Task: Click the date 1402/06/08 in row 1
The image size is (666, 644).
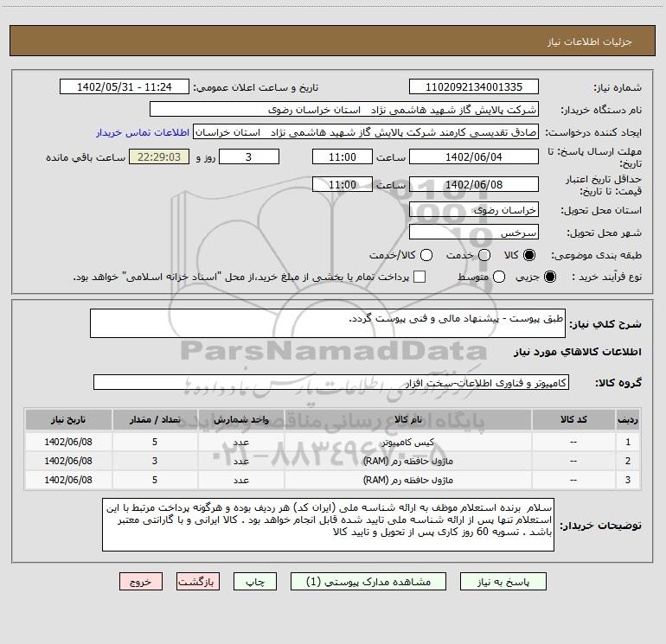Action: tap(68, 442)
